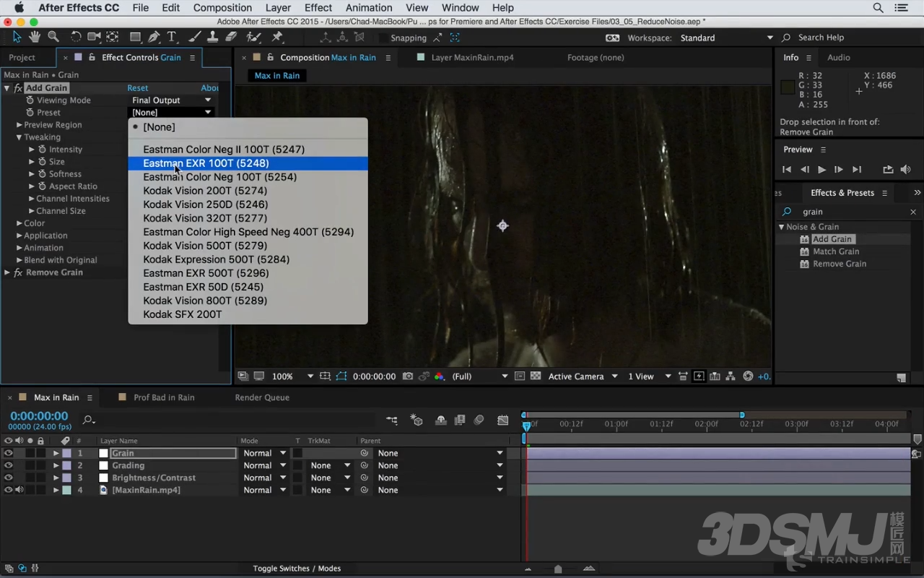924x578 pixels.
Task: Jump to first frame in Preview panel
Action: 787,170
